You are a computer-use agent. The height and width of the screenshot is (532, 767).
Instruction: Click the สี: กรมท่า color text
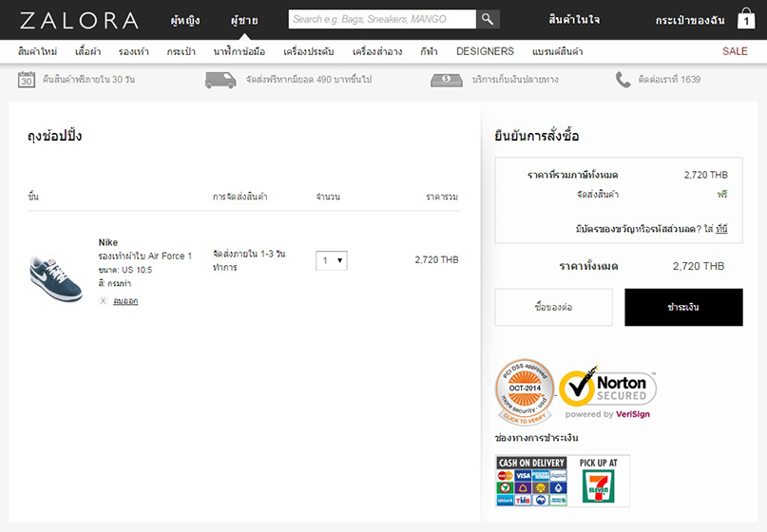(x=114, y=284)
